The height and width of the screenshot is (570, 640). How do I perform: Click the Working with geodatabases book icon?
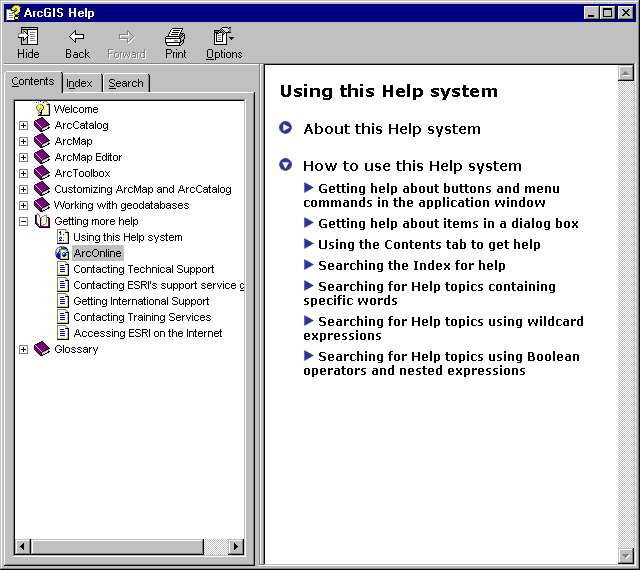[42, 205]
